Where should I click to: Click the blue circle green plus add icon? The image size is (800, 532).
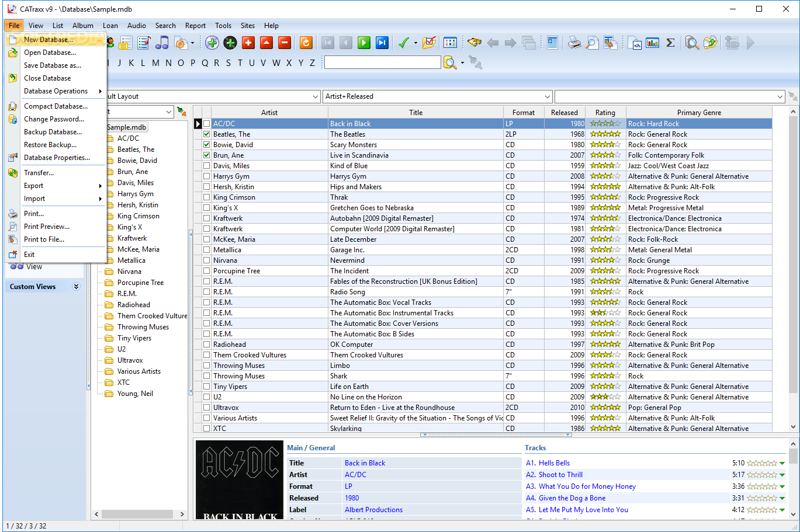[x=212, y=43]
